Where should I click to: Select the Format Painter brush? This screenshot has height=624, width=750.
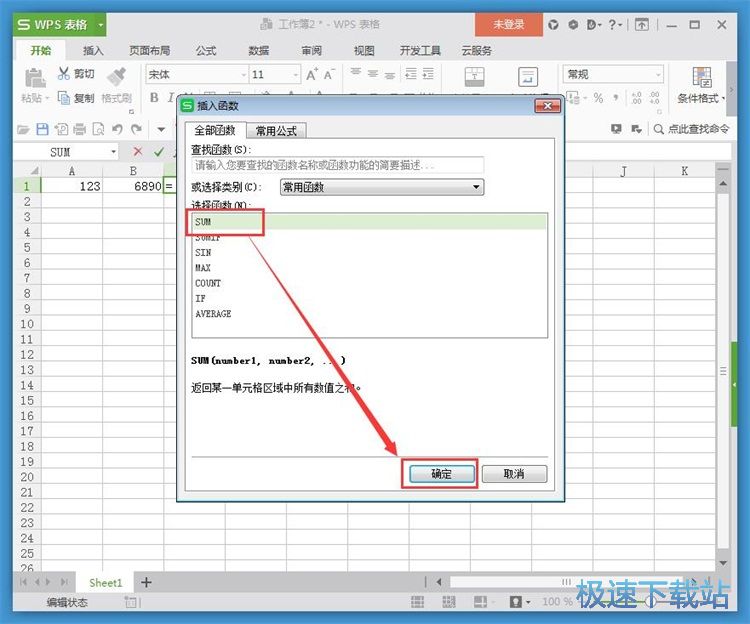coord(116,77)
